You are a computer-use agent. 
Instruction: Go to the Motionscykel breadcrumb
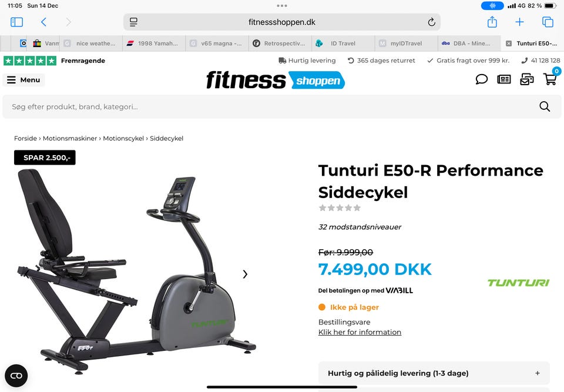coord(123,138)
